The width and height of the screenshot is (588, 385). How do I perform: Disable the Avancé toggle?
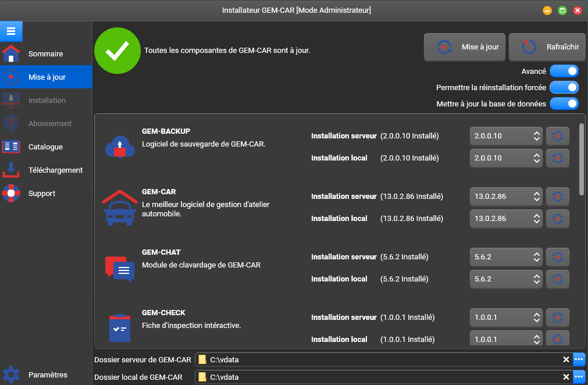point(564,71)
